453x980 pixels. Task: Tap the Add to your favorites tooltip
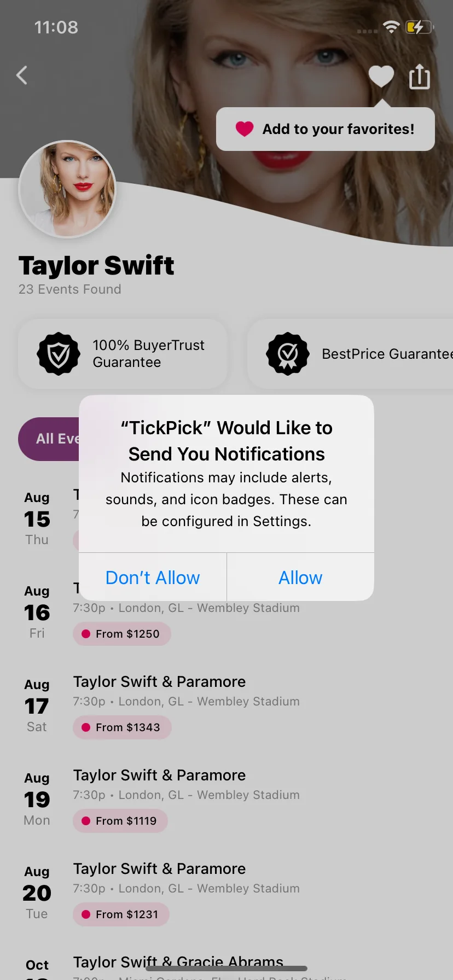pos(338,129)
